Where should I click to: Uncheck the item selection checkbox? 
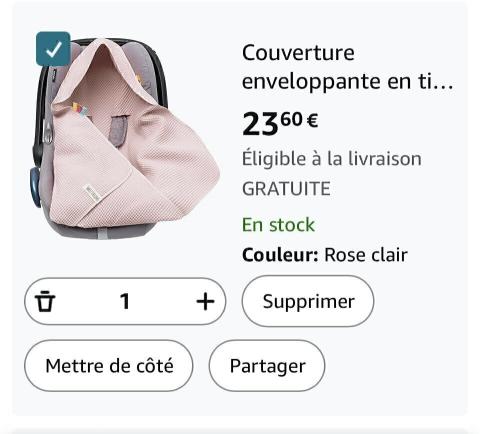point(53,49)
